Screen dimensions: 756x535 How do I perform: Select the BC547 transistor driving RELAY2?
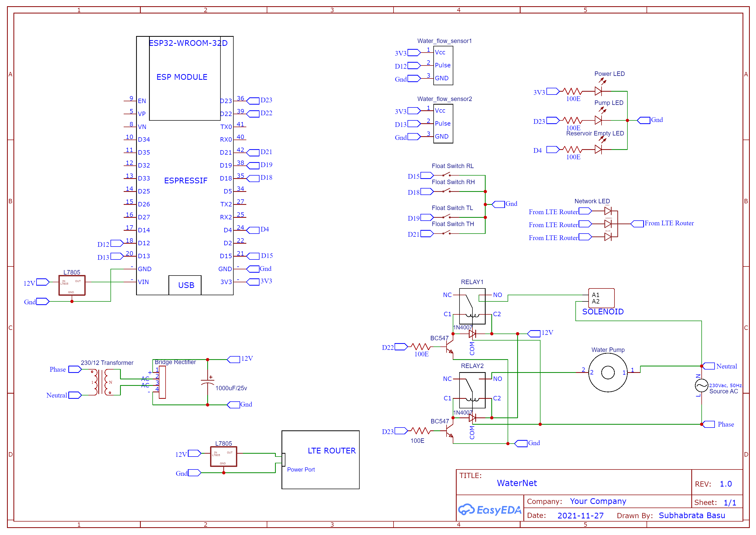coord(449,430)
